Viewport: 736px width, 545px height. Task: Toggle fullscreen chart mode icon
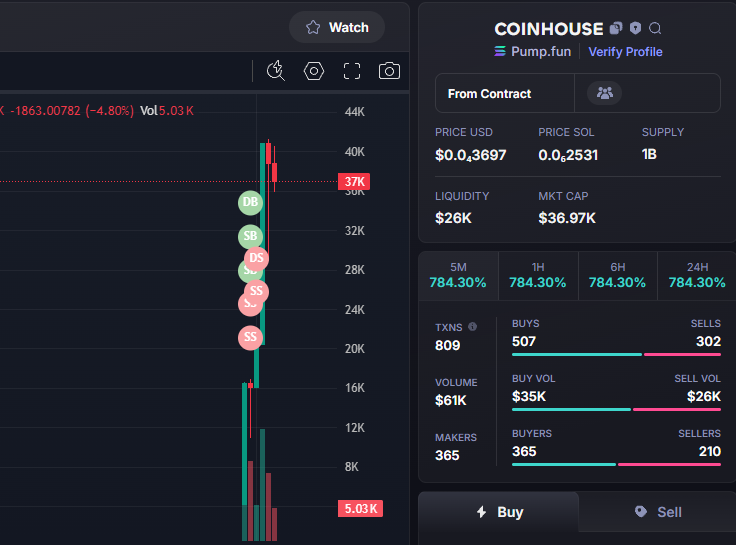(352, 71)
